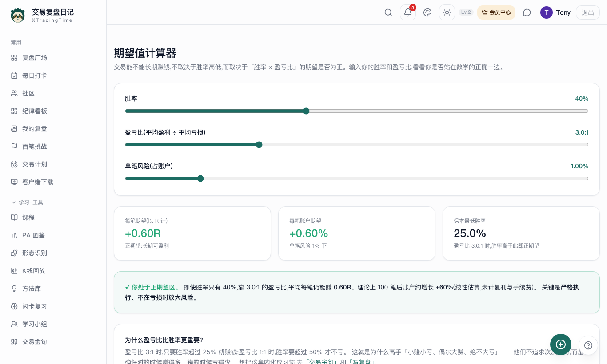Click the Tony user avatar
The height and width of the screenshot is (364, 607).
tap(547, 12)
